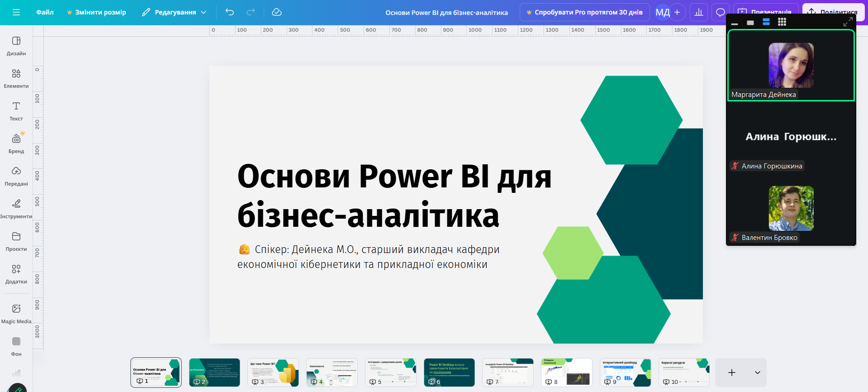Select slide 6 thumbnail
Screen dimensions: 868x392
pos(449,372)
